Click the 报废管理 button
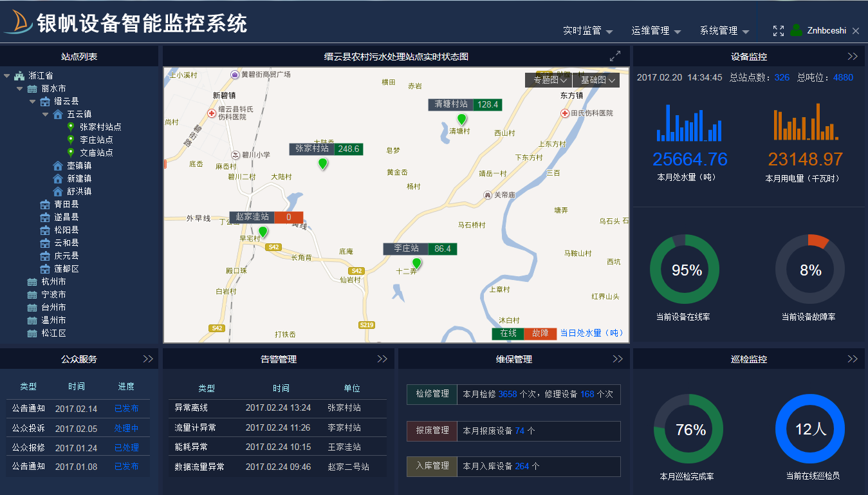The width and height of the screenshot is (868, 495). (x=432, y=431)
